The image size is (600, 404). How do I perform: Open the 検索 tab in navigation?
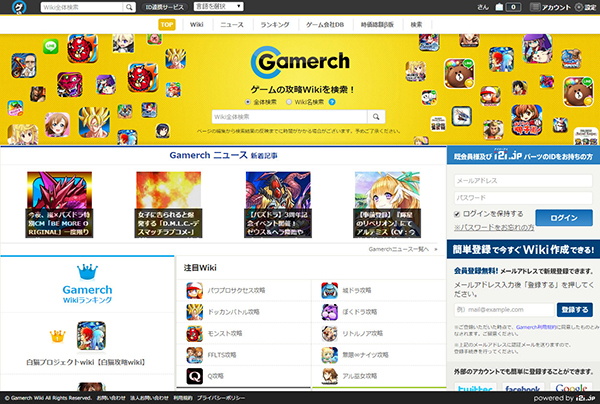pyautogui.click(x=416, y=24)
